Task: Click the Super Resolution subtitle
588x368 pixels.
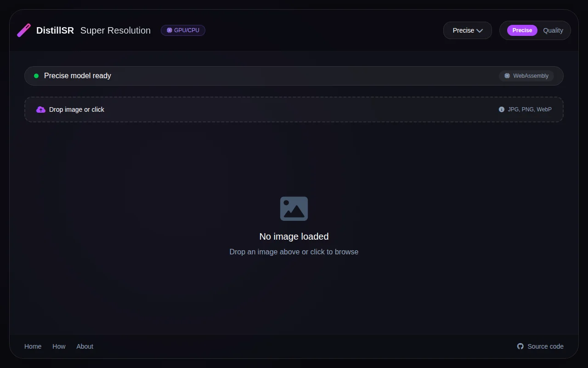Action: [x=115, y=30]
